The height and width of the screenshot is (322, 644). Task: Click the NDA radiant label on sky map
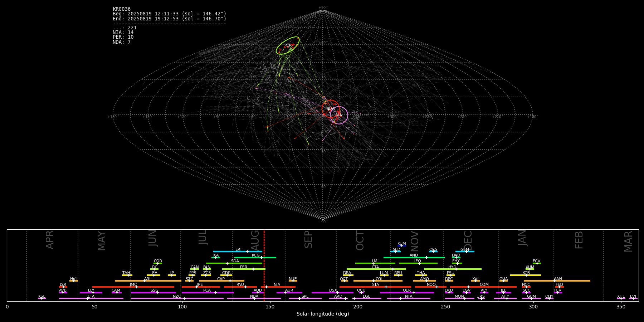click(330, 109)
